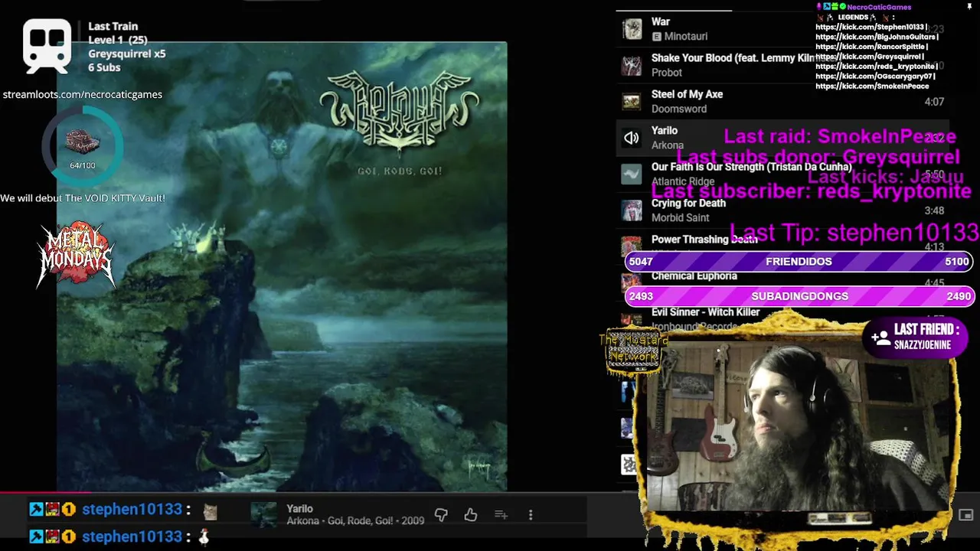Open the kick.com/RancorSpittle link
This screenshot has height=551, width=980.
point(871,47)
